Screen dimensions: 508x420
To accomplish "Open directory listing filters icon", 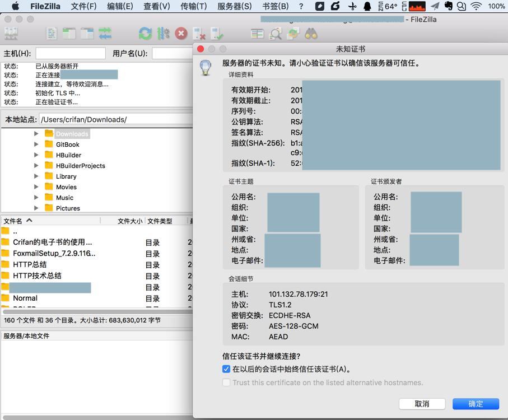I will pyautogui.click(x=257, y=34).
